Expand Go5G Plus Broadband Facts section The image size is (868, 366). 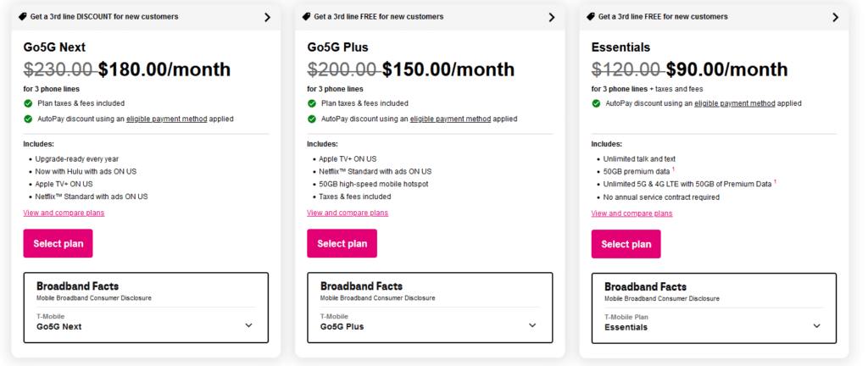coord(532,325)
